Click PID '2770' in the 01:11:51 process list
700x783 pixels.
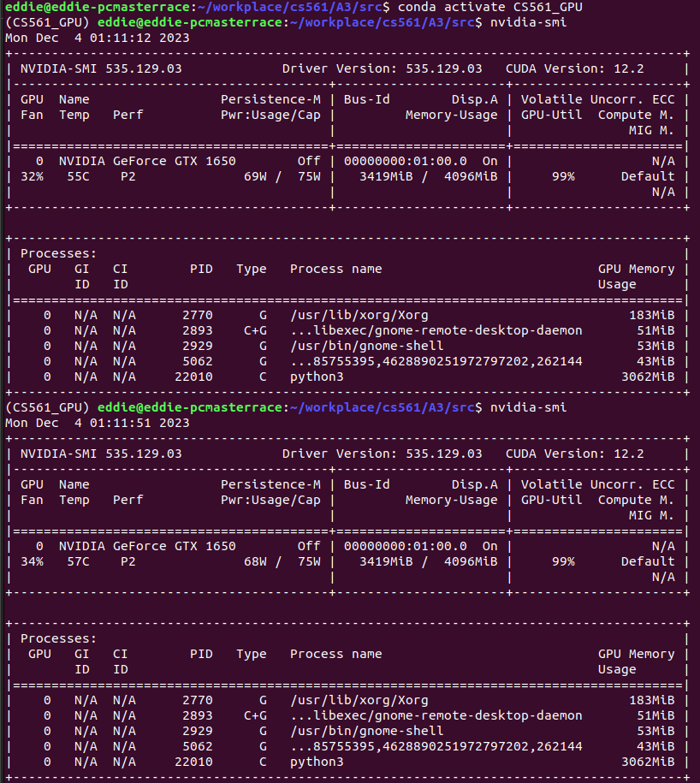click(198, 700)
